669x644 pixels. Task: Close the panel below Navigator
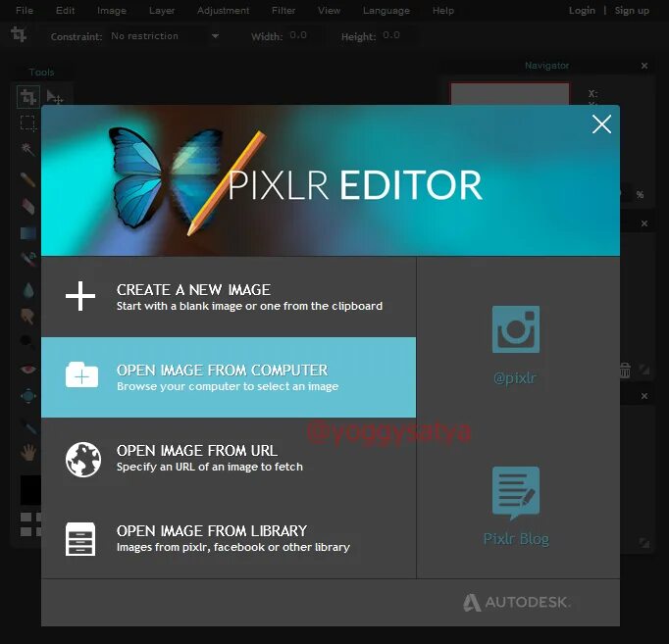click(644, 223)
